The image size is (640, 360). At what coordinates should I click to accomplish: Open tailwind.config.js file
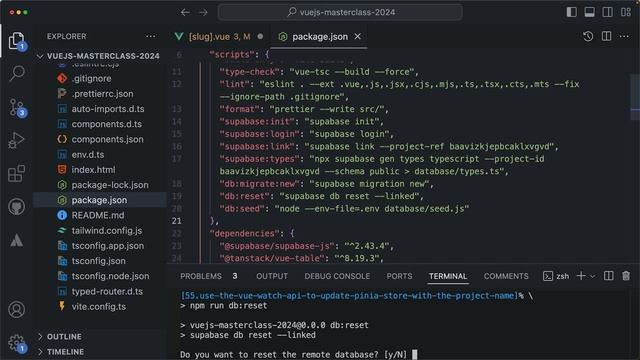pos(100,231)
